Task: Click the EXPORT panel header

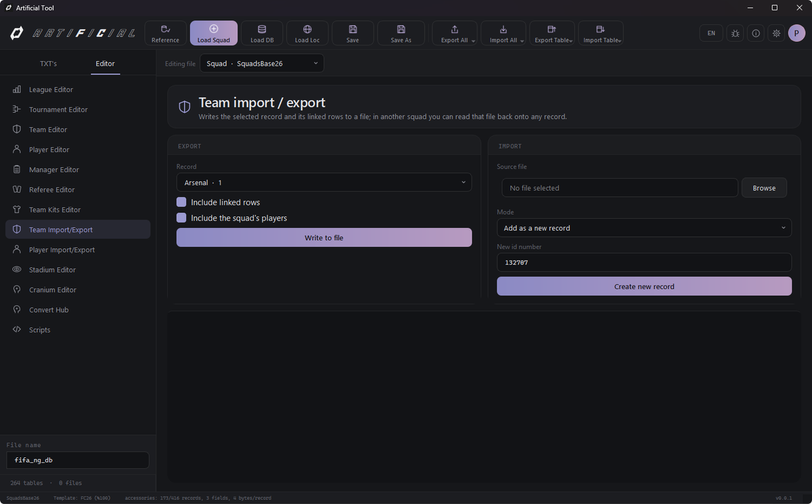Action: pos(189,146)
